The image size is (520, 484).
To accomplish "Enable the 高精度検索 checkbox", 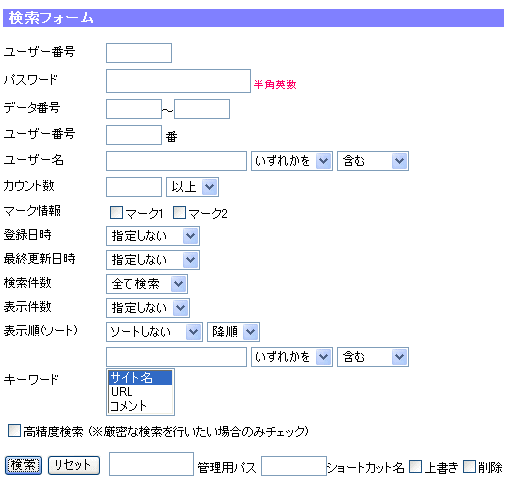I will point(14,430).
